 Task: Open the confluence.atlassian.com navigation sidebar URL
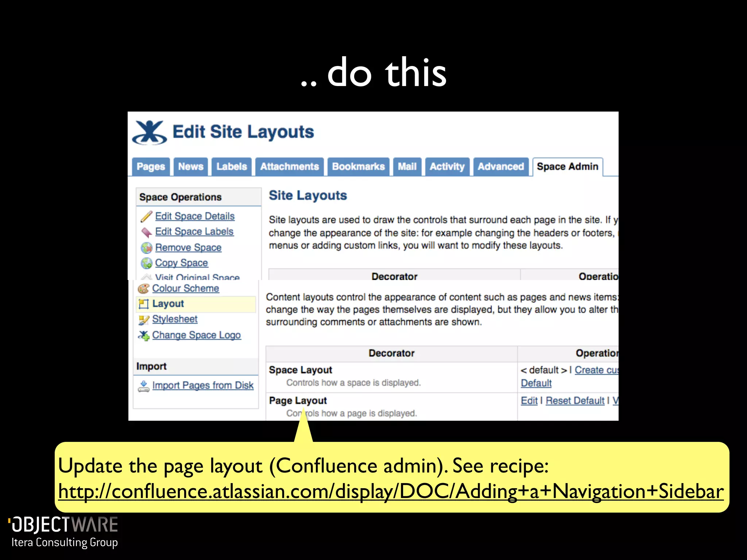click(391, 491)
